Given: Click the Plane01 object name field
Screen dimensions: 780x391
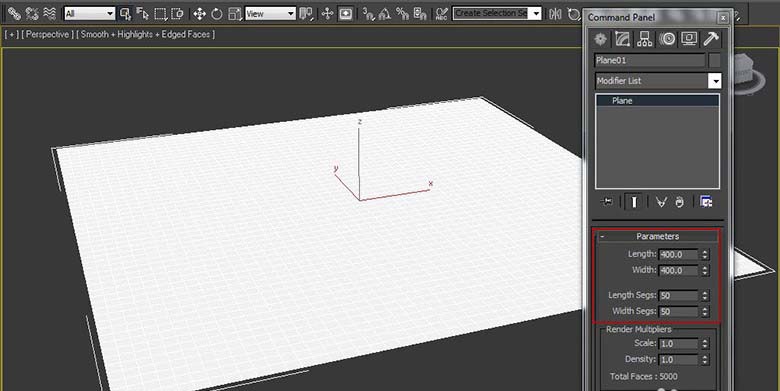Looking at the screenshot, I should pos(650,60).
